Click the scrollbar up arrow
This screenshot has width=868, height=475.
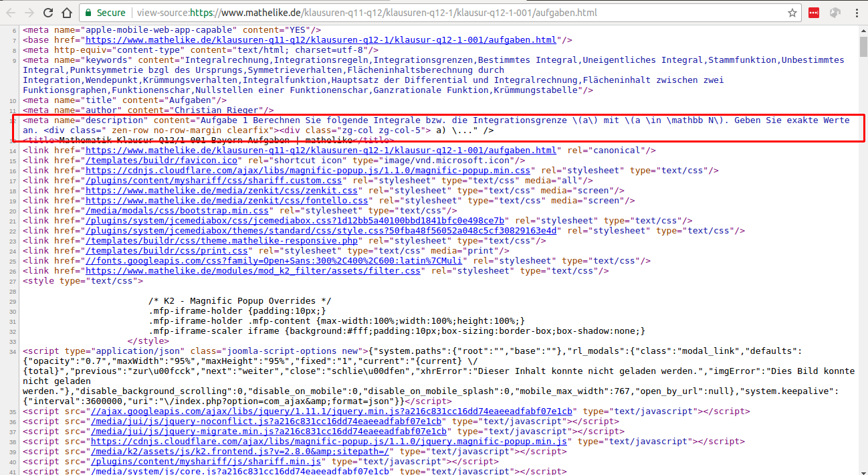pos(863,31)
